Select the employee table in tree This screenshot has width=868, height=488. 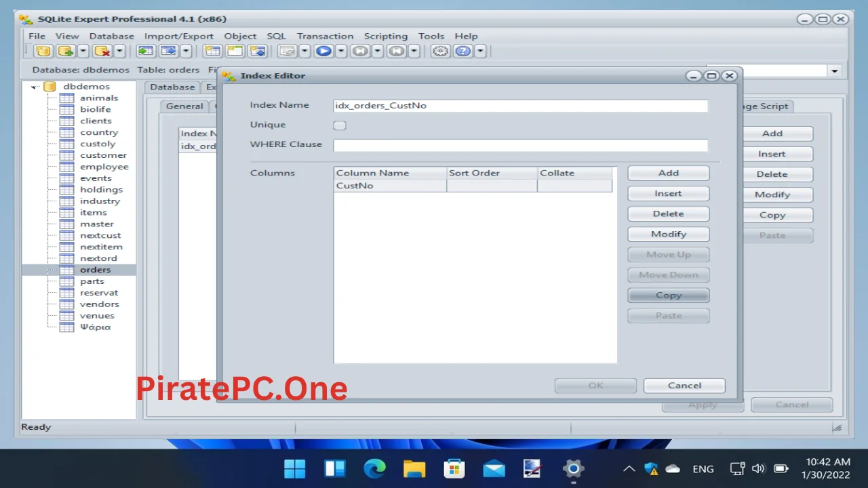[x=104, y=167]
